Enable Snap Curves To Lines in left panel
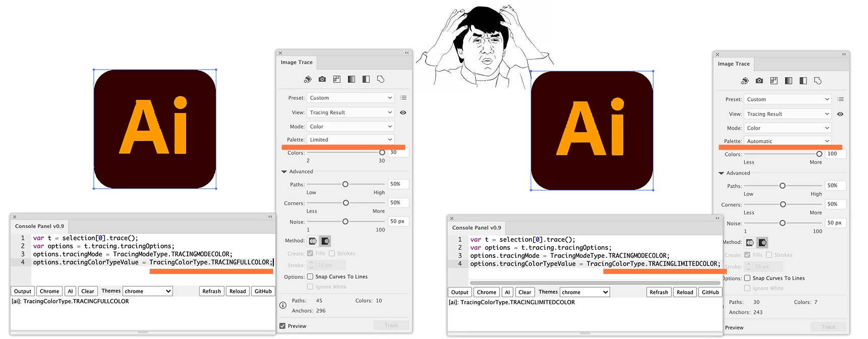The image size is (868, 339). pyautogui.click(x=310, y=276)
